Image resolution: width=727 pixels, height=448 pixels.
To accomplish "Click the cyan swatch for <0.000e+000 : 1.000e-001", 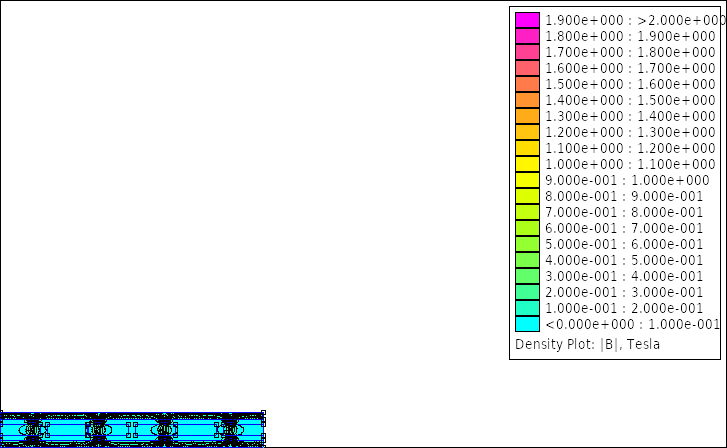I will pos(527,324).
